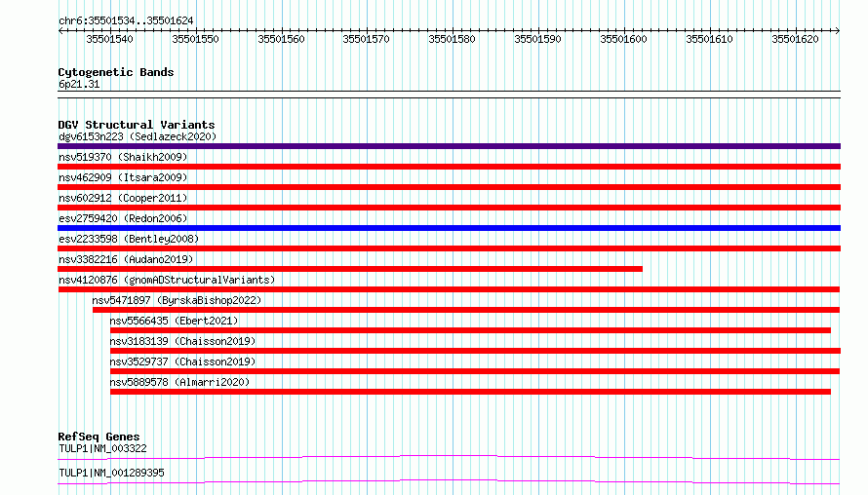
Task: Open the nsv3529737 (Chaisson2019) label
Action: pyautogui.click(x=182, y=362)
